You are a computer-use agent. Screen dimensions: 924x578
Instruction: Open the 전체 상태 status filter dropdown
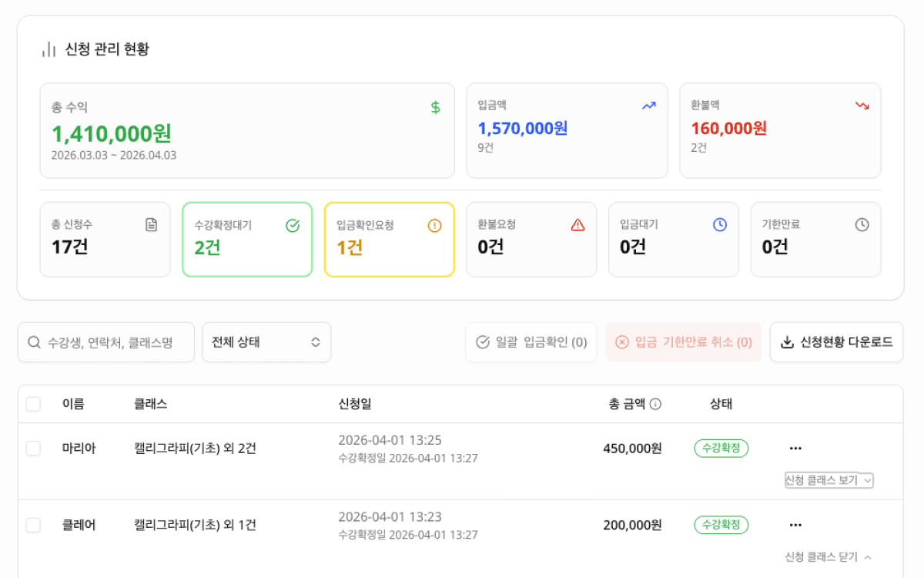(266, 341)
